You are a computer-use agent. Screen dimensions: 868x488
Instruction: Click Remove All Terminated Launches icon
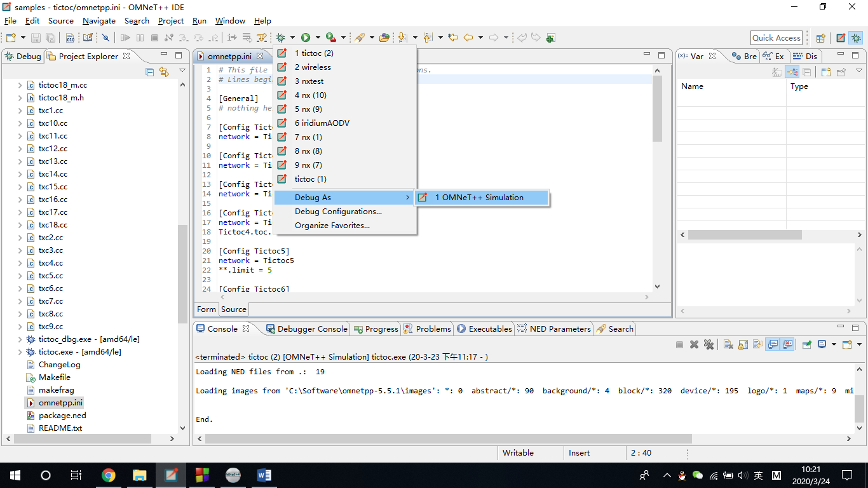(709, 344)
